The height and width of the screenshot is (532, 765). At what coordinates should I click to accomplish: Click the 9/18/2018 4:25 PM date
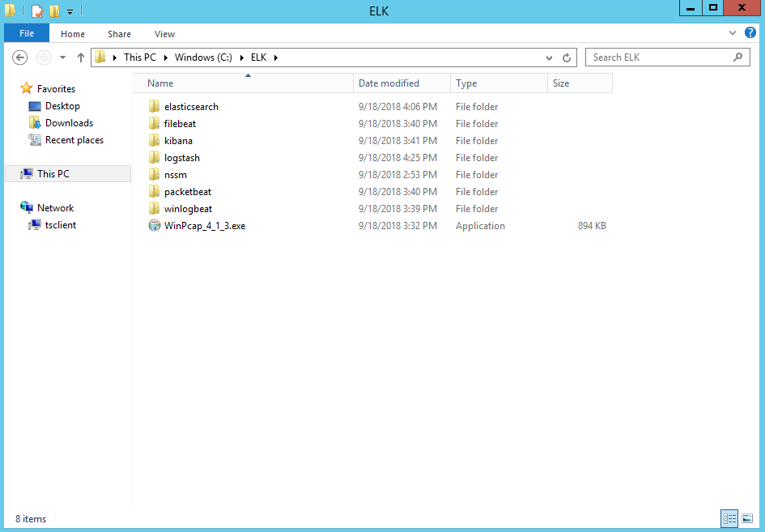(397, 158)
